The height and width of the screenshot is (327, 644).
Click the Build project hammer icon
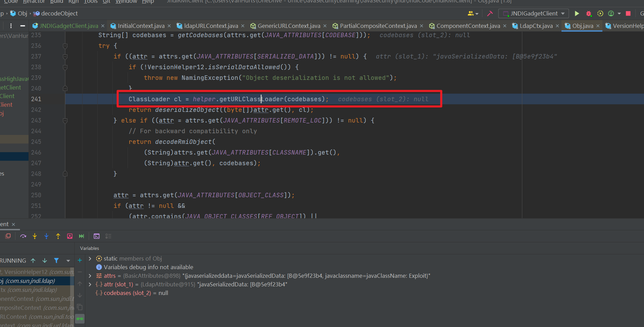coord(490,13)
